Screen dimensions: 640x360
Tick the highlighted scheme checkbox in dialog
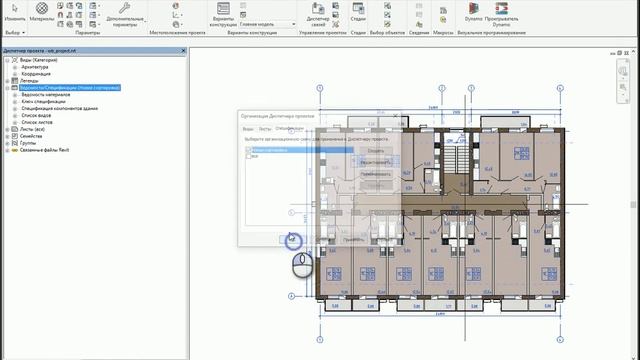click(248, 150)
